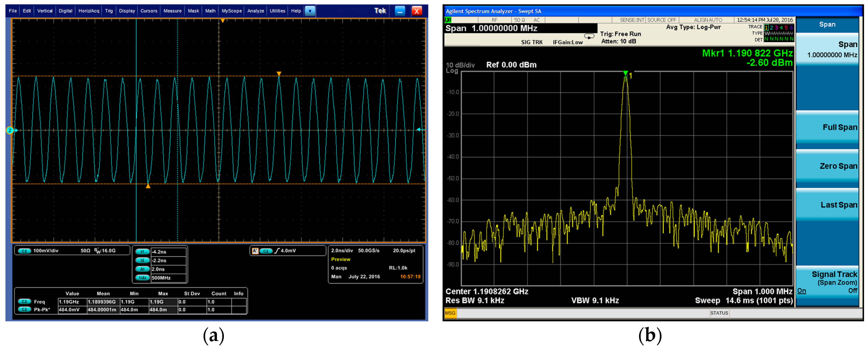Select trace 1 in TRACE indicator
The width and height of the screenshot is (868, 350).
[766, 28]
